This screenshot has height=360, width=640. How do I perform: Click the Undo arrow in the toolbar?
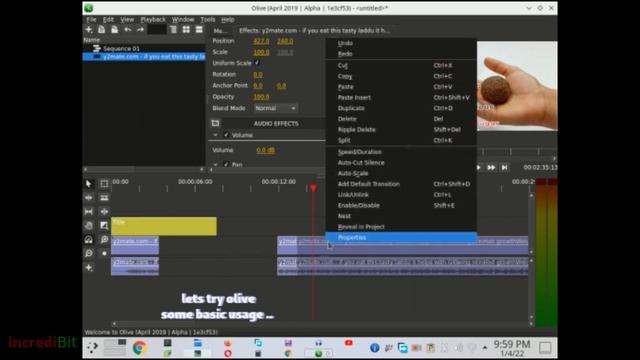[x=128, y=30]
